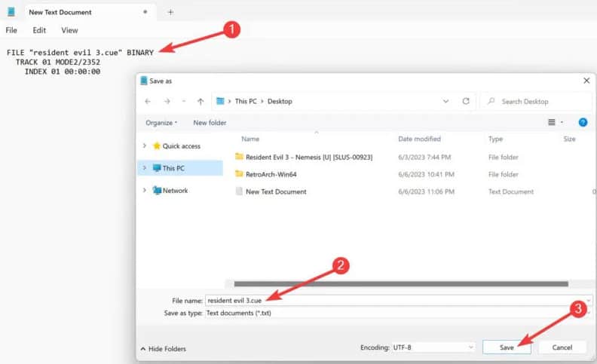The height and width of the screenshot is (364, 597).
Task: Sort files by the Name column
Action: click(250, 139)
